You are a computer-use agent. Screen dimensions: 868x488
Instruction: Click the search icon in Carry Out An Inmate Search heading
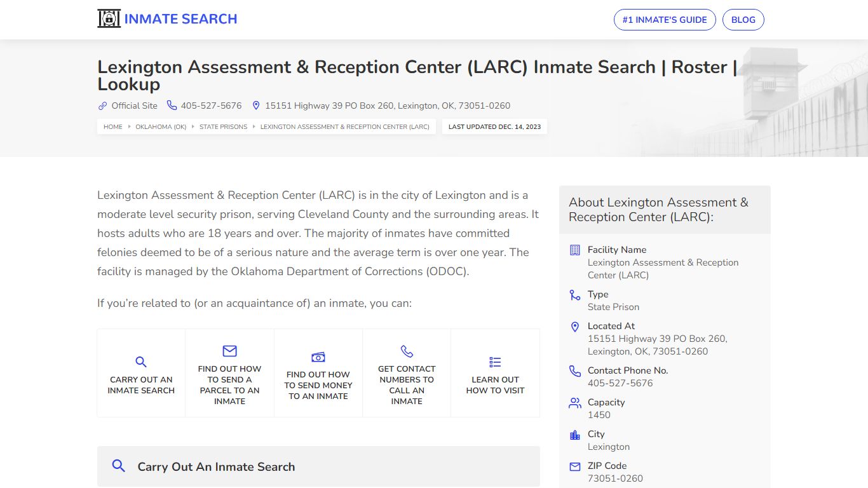click(118, 466)
